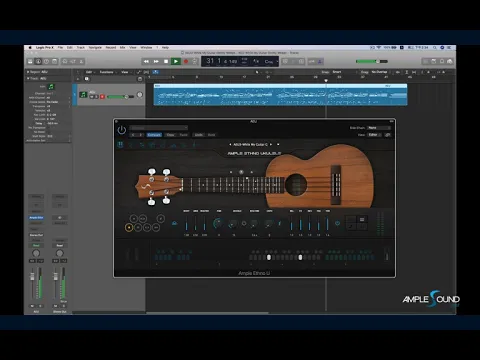
Task: Open the Note Pads icon
Action: pyautogui.click(x=434, y=61)
